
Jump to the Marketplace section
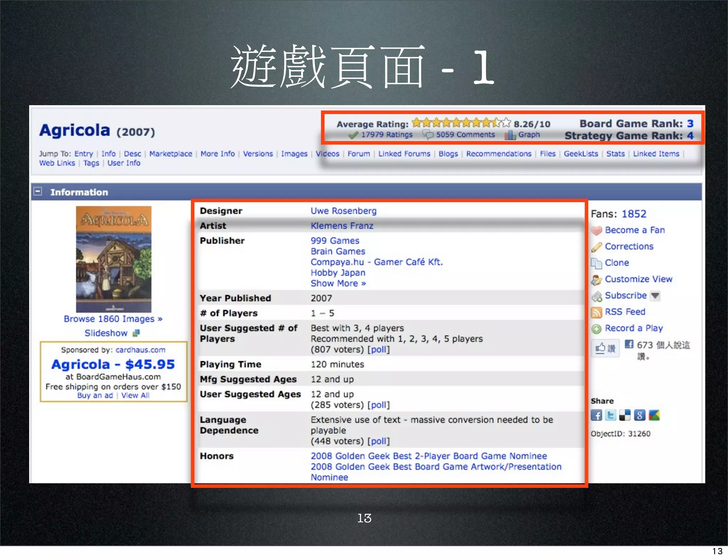click(171, 154)
